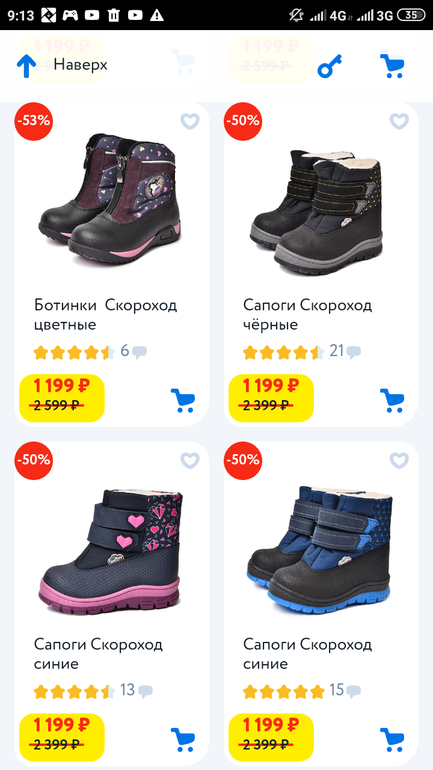Screen dimensions: 433x770
Task: Toggle heart on blue-soled blue boots
Action: click(x=399, y=460)
